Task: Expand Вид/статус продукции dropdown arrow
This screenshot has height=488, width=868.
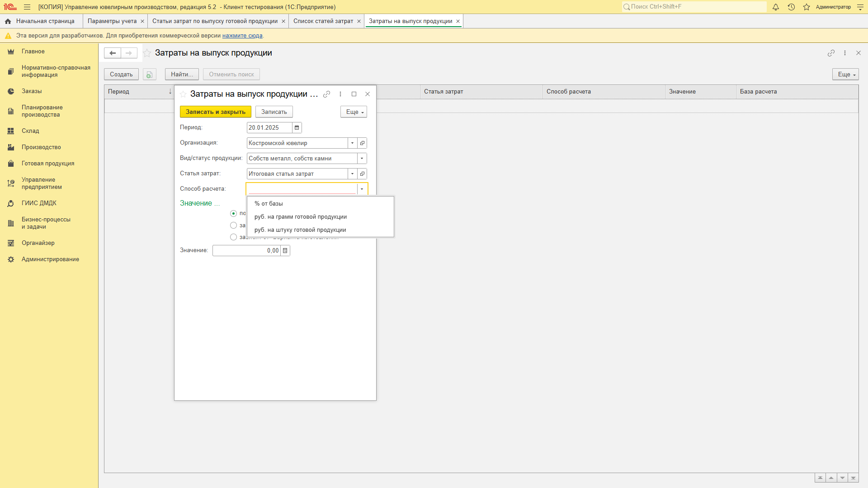Action: click(362, 159)
